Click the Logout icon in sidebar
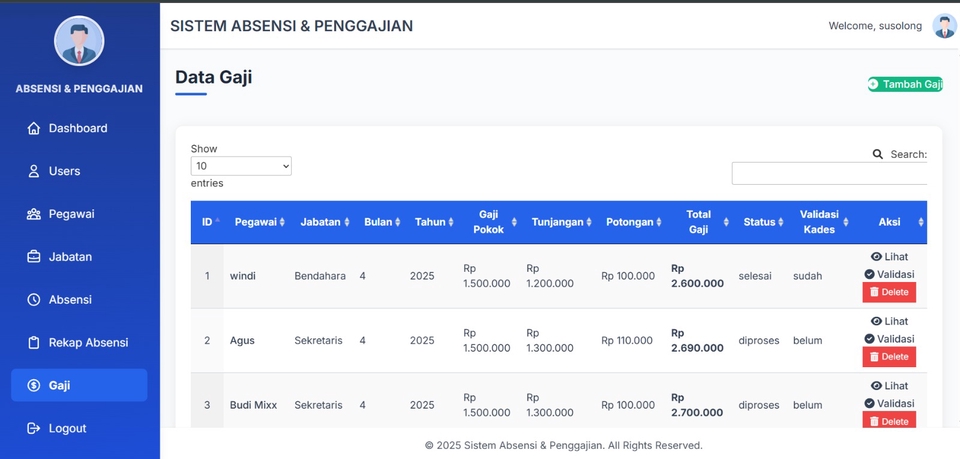960x459 pixels. click(x=34, y=429)
